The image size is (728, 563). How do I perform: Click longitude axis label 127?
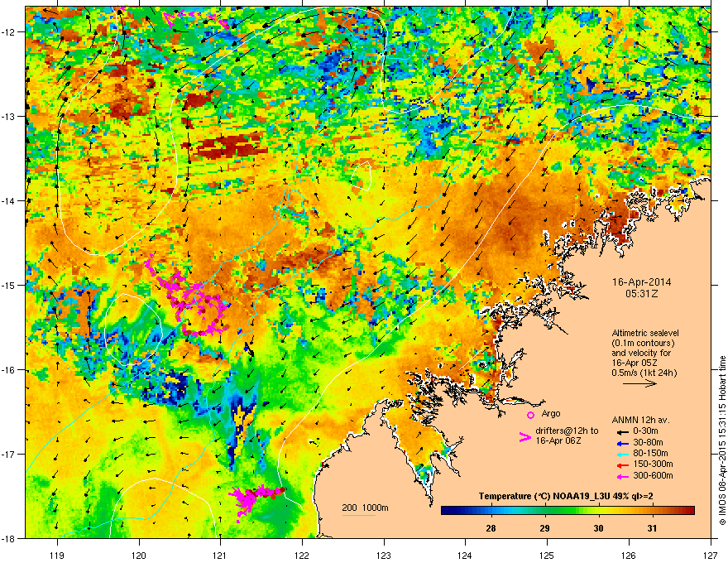coord(711,555)
